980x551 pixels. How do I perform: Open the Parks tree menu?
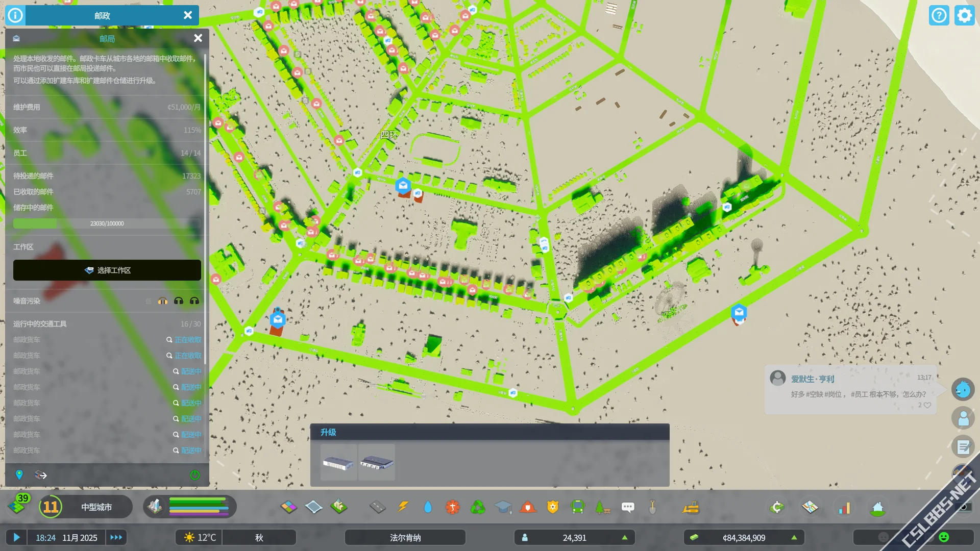click(x=603, y=507)
